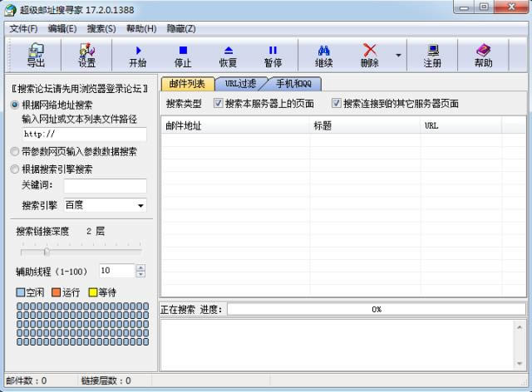Select 带参数网页输入参数数据搜索 radio option
The width and height of the screenshot is (532, 392).
pos(15,152)
